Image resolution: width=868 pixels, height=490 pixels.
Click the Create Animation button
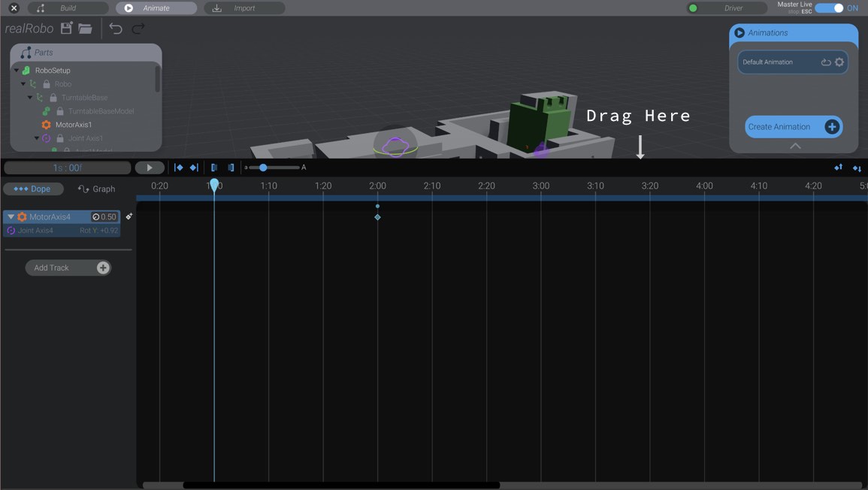click(x=793, y=127)
